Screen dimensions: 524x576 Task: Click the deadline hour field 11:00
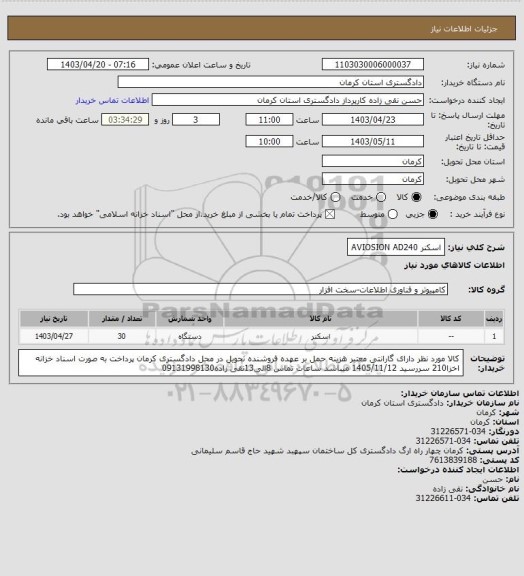(x=269, y=120)
